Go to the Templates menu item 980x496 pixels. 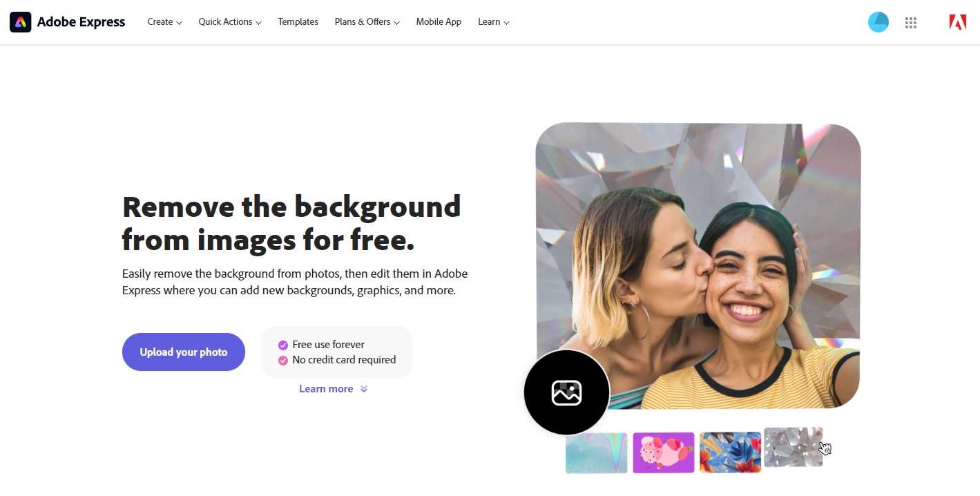coord(298,22)
